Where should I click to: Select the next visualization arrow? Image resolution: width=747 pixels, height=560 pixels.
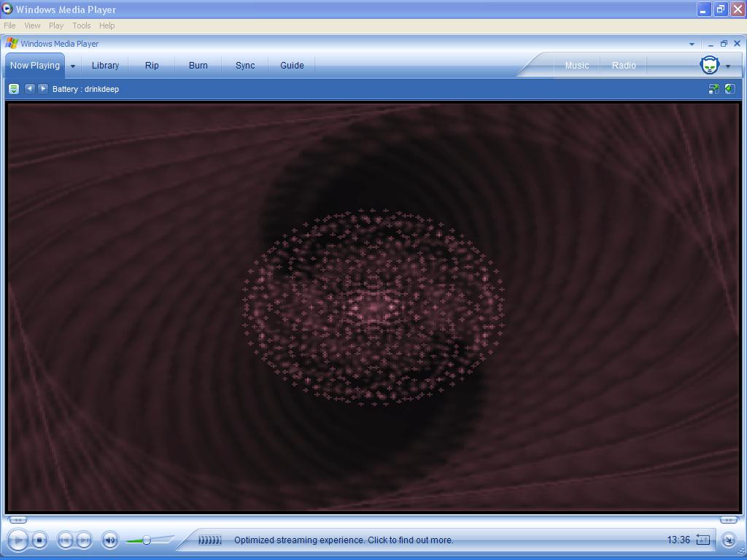43,88
